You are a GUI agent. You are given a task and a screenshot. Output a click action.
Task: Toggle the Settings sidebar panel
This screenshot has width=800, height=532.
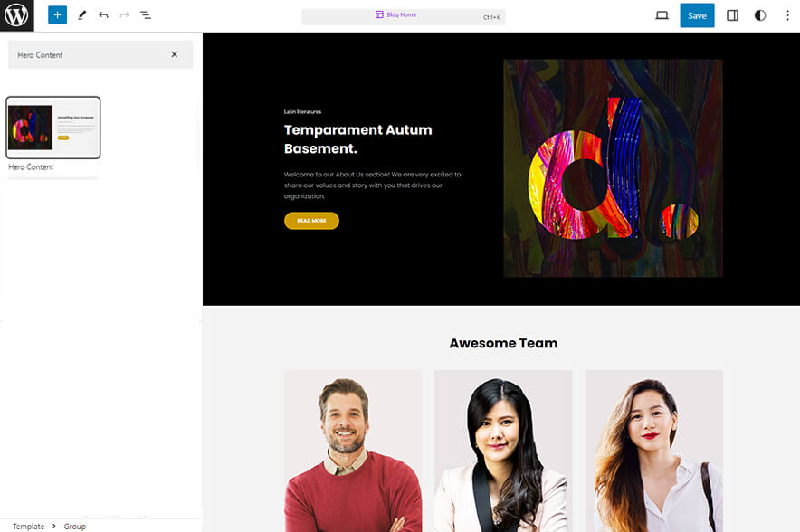pos(732,15)
